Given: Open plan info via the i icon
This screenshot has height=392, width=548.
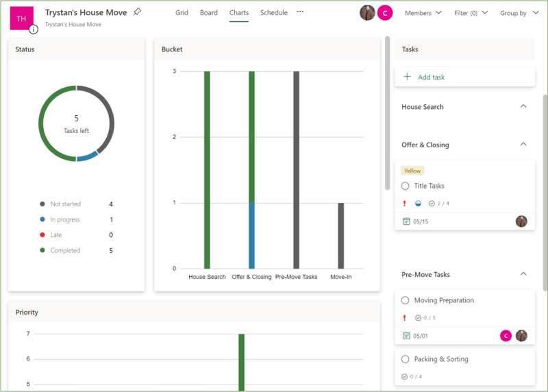Looking at the screenshot, I should pos(33,29).
